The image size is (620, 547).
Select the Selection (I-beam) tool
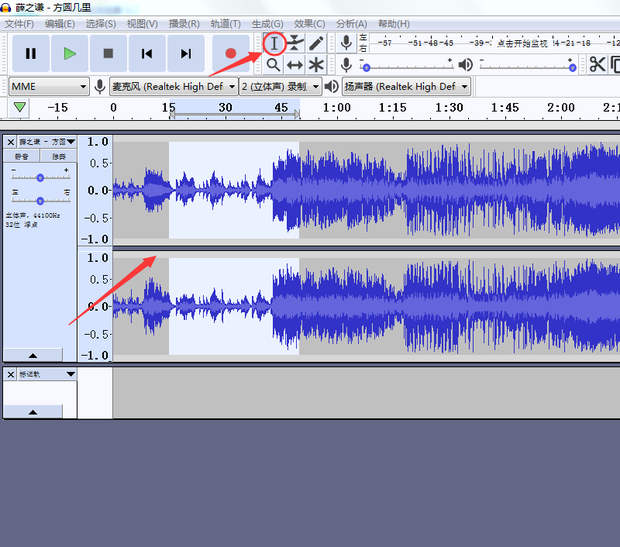click(273, 43)
